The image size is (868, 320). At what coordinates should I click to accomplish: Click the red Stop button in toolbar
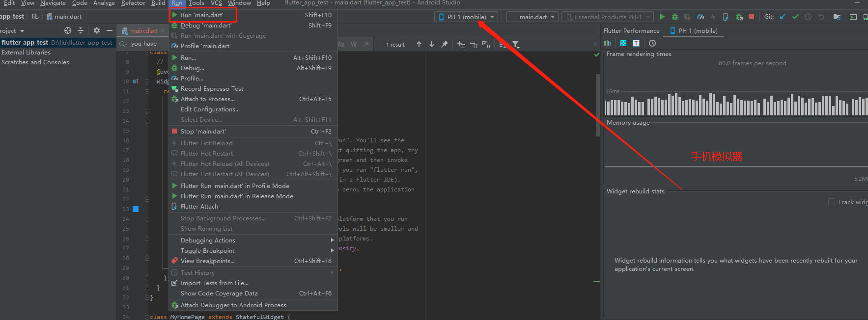coord(752,17)
